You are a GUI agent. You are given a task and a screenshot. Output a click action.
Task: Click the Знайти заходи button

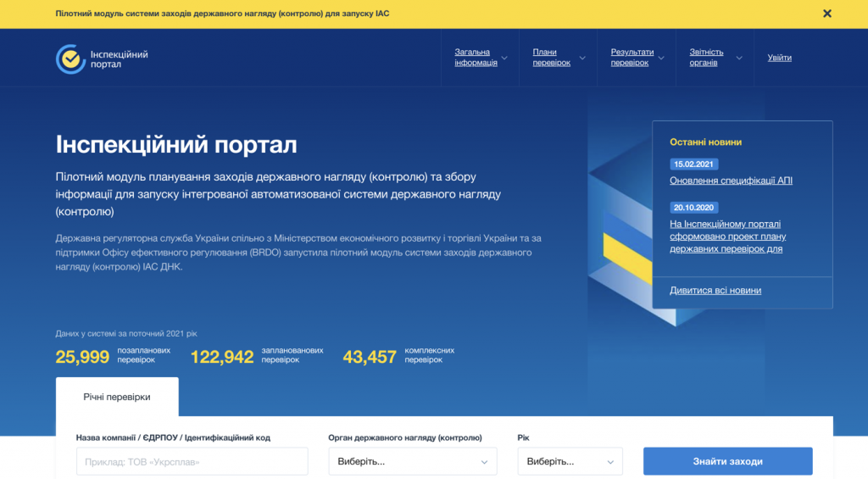[x=727, y=461]
